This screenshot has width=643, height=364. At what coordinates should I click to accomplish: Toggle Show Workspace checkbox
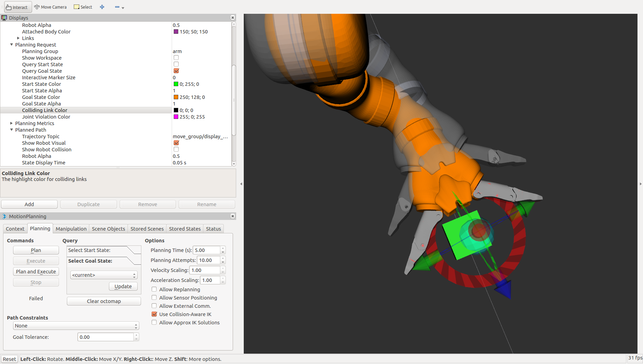(176, 58)
